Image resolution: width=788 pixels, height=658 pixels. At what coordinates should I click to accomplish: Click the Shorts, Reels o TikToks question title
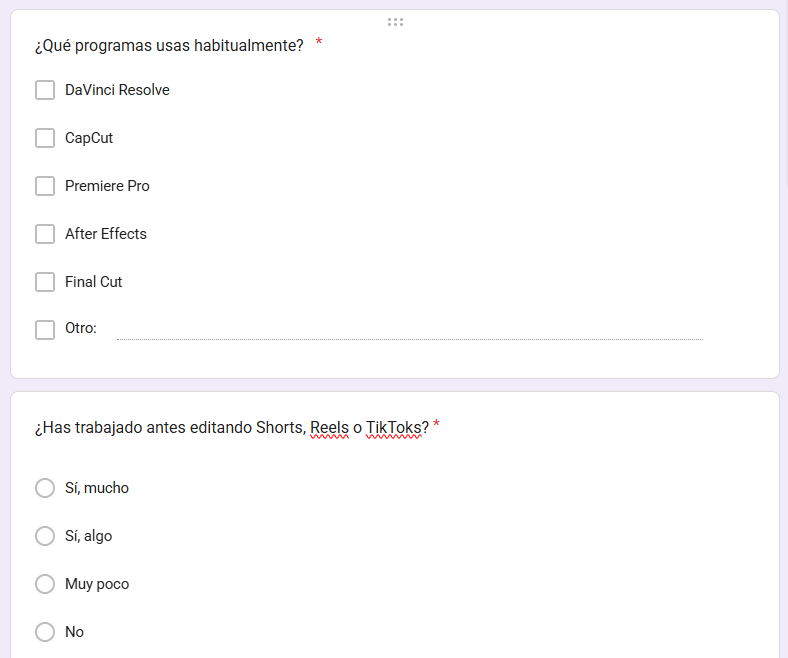(x=232, y=428)
